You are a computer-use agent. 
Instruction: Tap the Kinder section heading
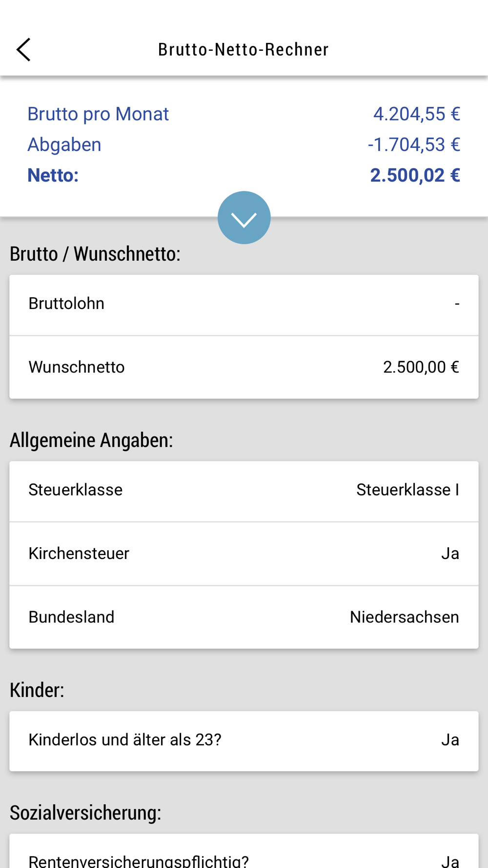[37, 690]
